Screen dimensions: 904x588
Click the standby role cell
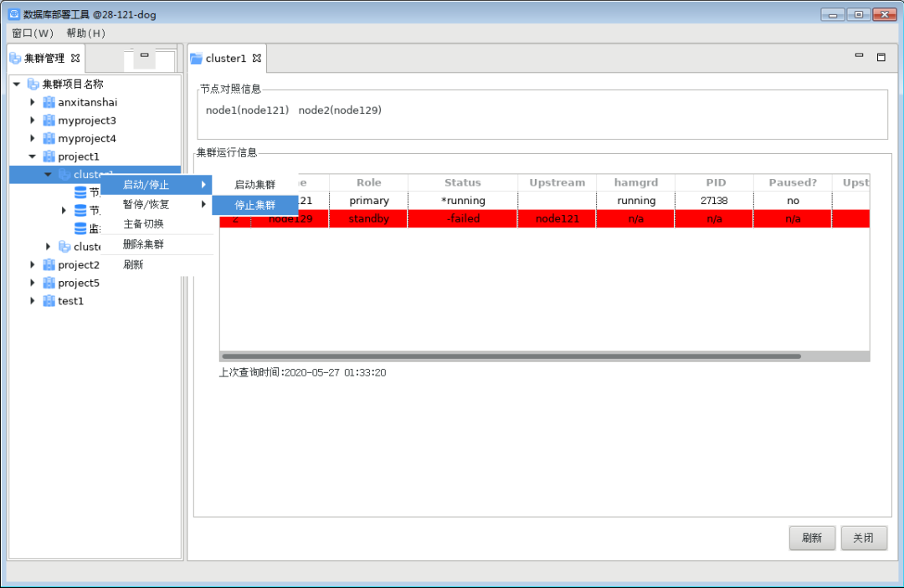pos(369,219)
